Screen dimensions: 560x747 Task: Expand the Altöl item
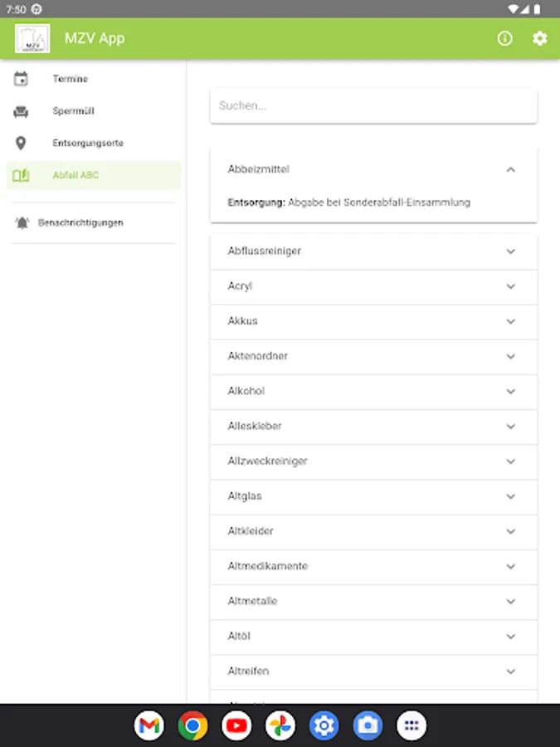(x=510, y=637)
